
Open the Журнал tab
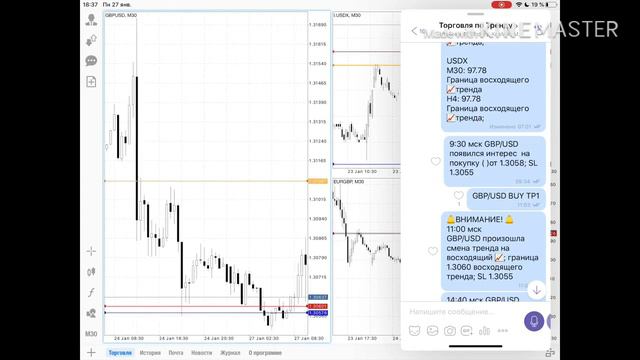(230, 353)
